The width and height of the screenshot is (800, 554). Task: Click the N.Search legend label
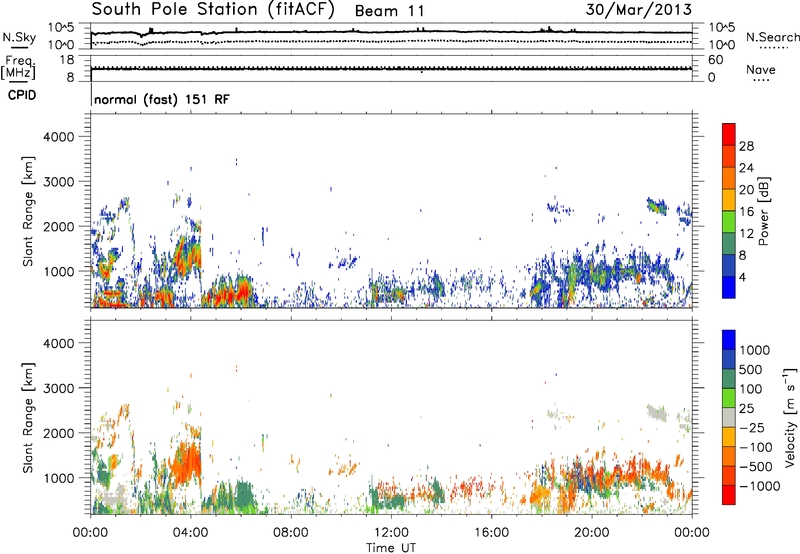coord(772,37)
